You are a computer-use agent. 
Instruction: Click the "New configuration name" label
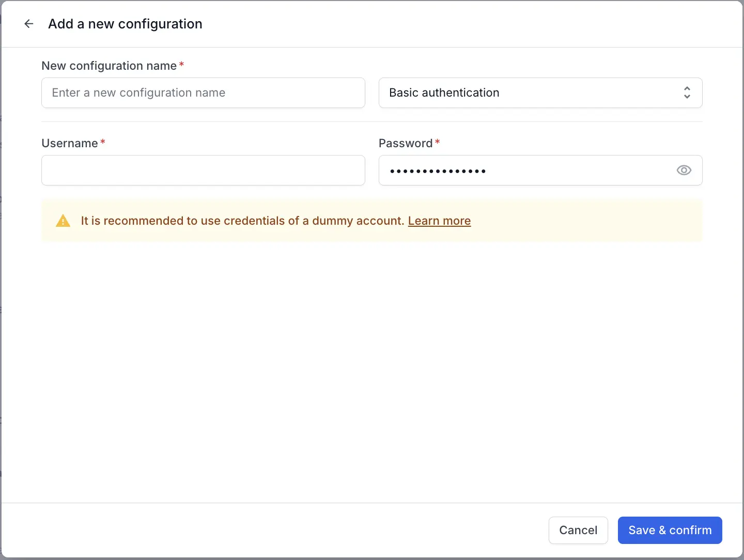point(109,66)
